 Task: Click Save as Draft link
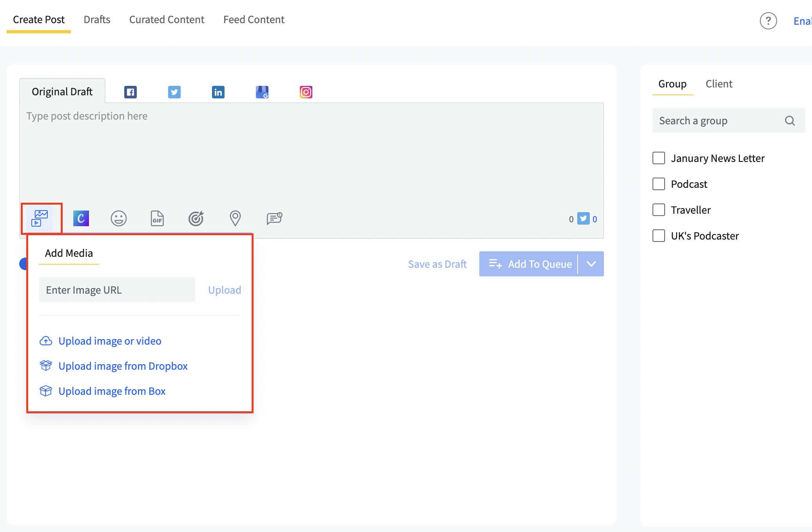437,264
